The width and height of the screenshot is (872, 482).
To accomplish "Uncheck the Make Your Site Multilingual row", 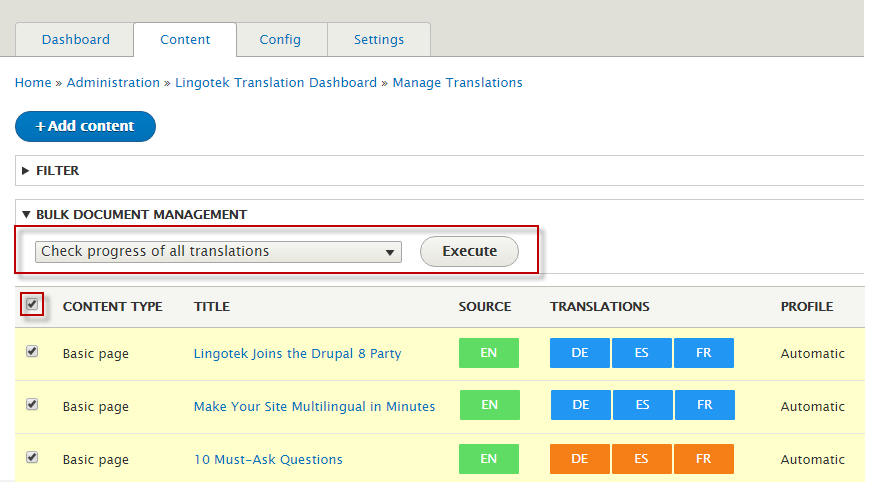I will [x=32, y=404].
